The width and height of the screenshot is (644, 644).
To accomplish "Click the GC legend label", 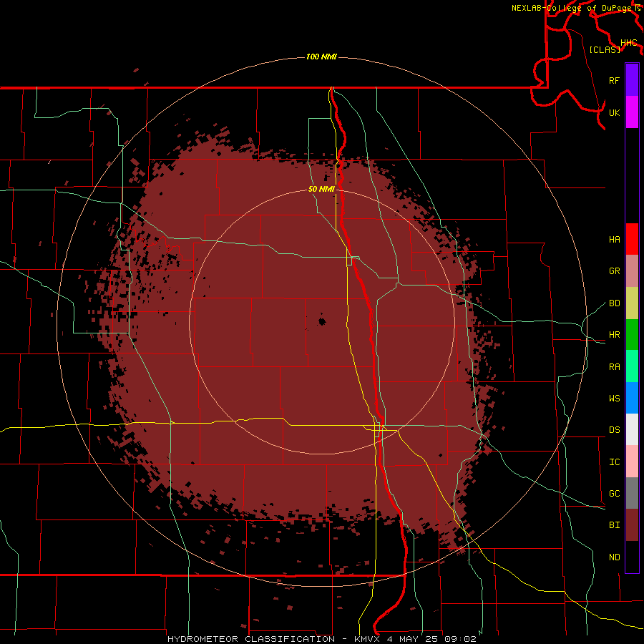I will (614, 494).
